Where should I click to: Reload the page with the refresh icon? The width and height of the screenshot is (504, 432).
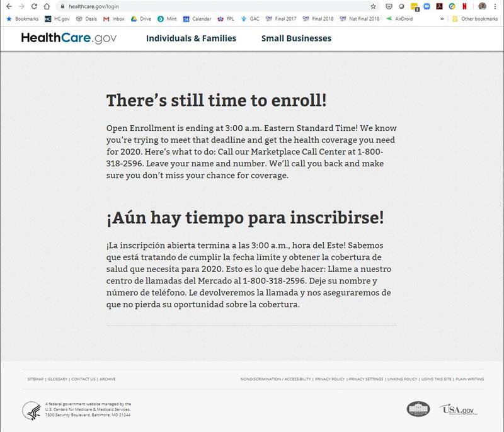coord(33,6)
